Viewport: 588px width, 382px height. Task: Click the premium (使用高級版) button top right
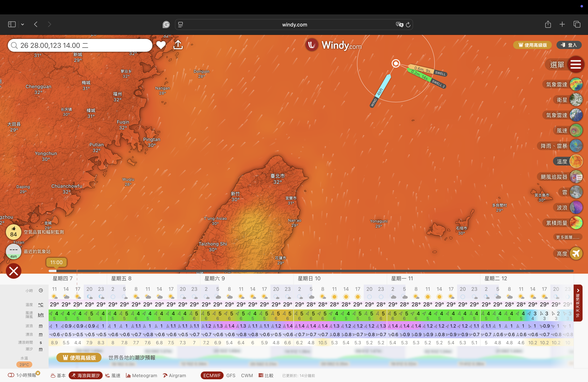point(532,45)
